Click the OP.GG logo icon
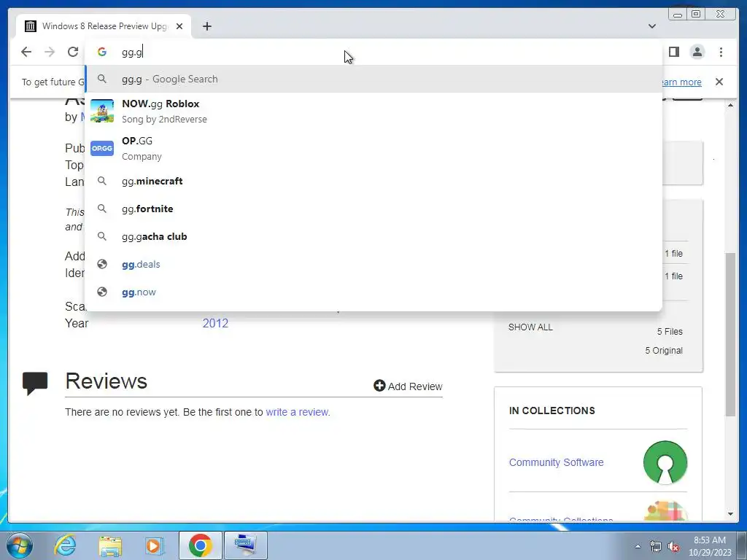 click(x=102, y=148)
